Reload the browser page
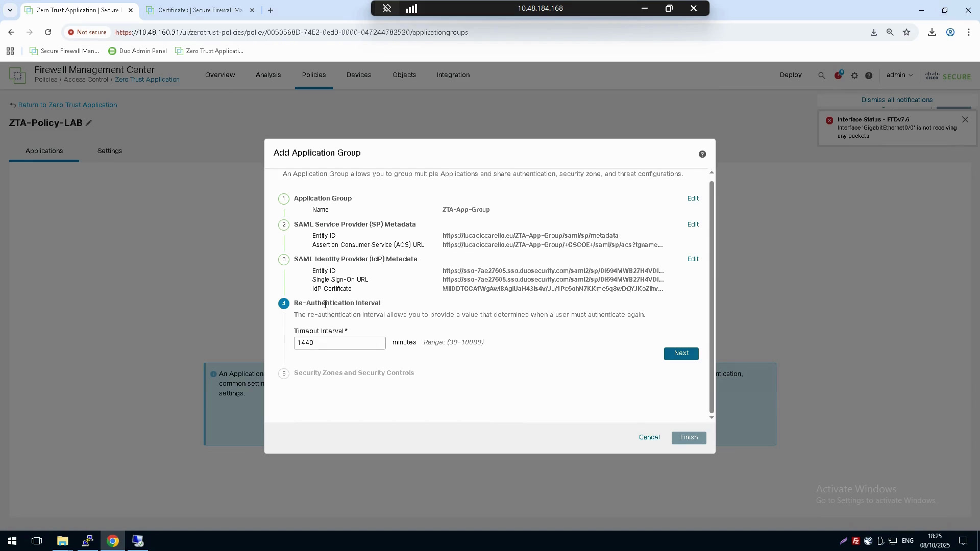 pos(48,32)
